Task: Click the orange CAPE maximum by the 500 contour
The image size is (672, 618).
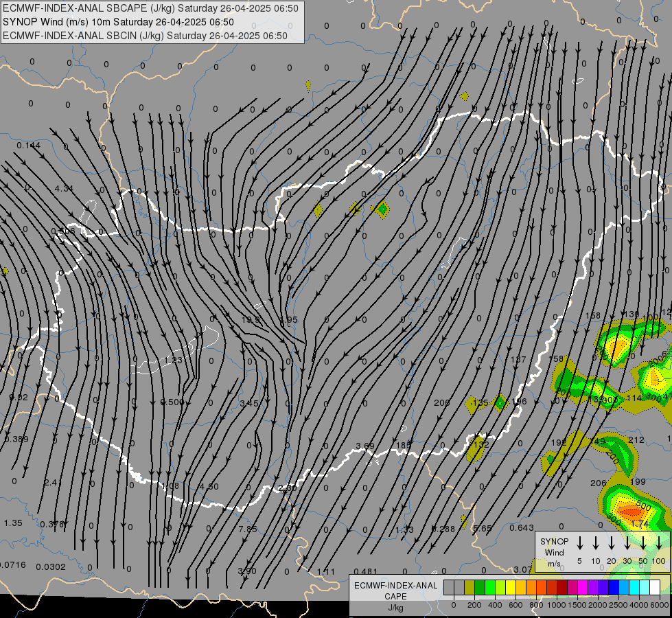Action: [x=630, y=511]
